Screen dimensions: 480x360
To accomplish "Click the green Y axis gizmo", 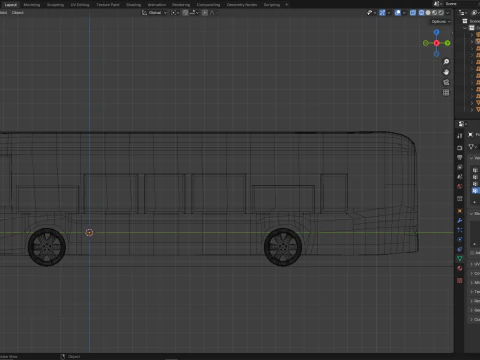I will click(447, 43).
